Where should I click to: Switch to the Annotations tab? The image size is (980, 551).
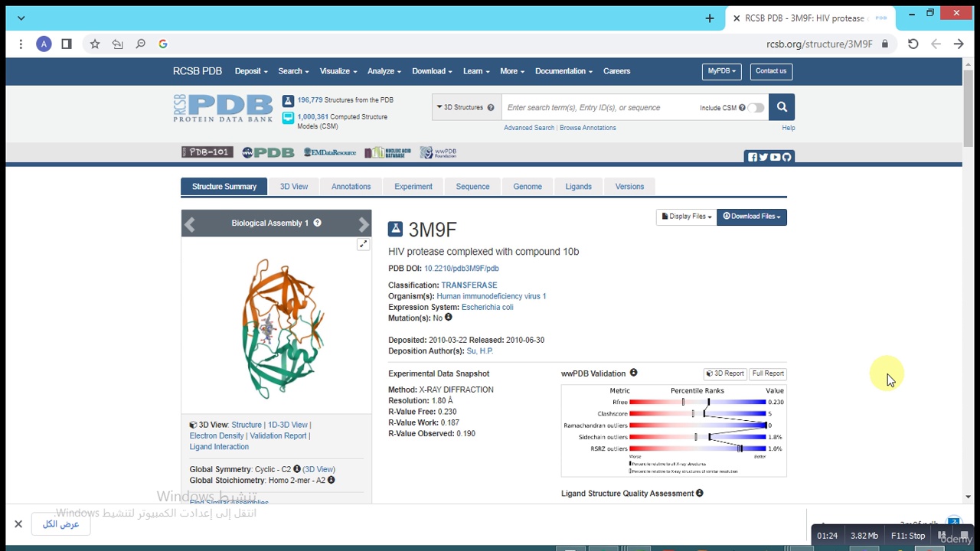[x=351, y=187]
